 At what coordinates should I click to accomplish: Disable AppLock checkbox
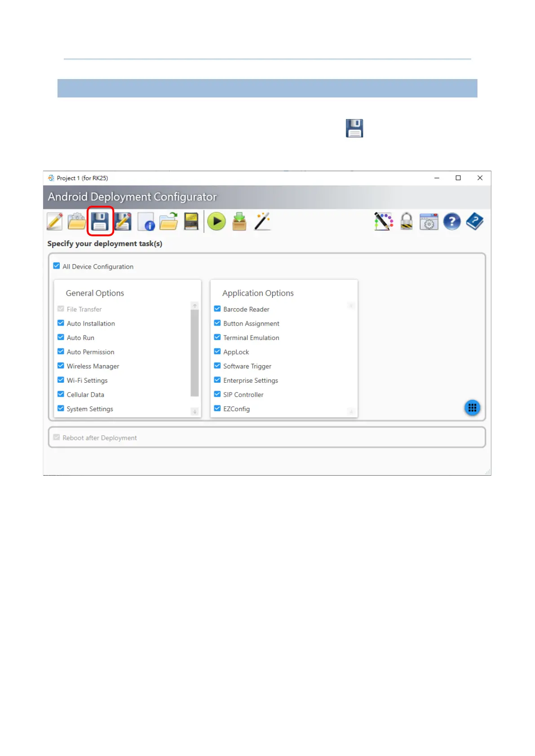pos(217,352)
